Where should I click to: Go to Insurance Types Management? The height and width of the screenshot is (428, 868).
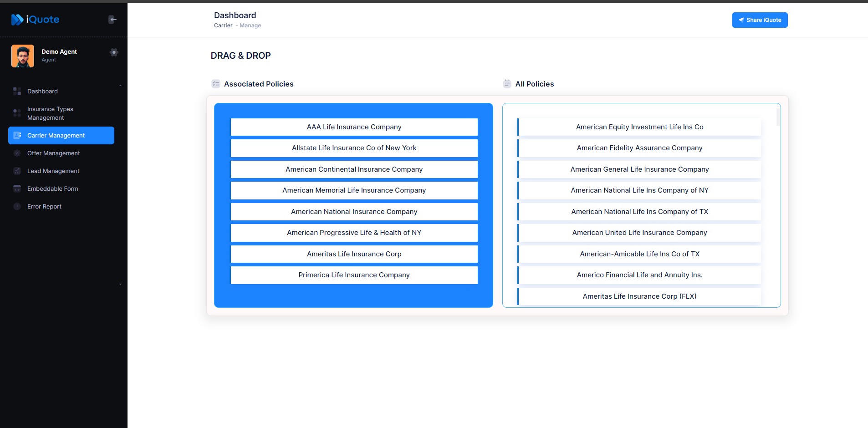(x=61, y=113)
